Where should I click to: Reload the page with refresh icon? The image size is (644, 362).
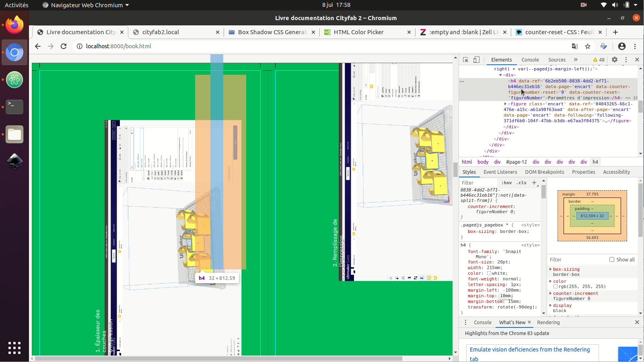pyautogui.click(x=64, y=46)
